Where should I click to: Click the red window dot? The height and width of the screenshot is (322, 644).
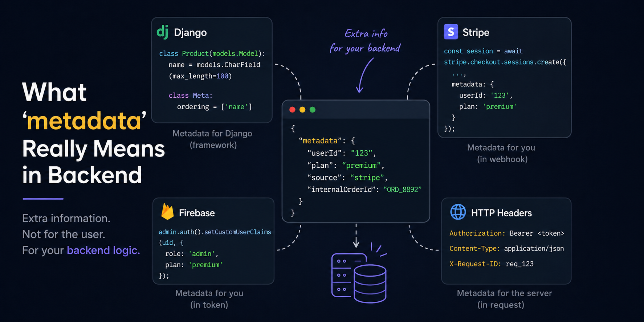click(292, 110)
